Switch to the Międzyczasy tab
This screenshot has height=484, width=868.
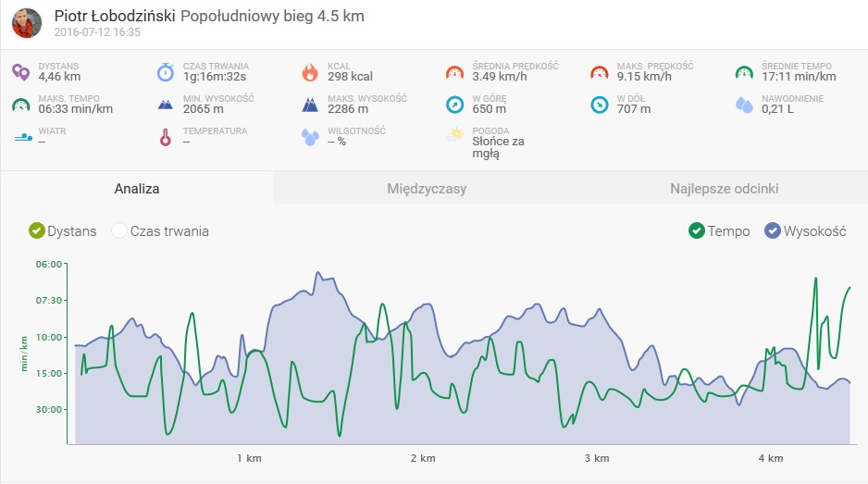tap(426, 189)
